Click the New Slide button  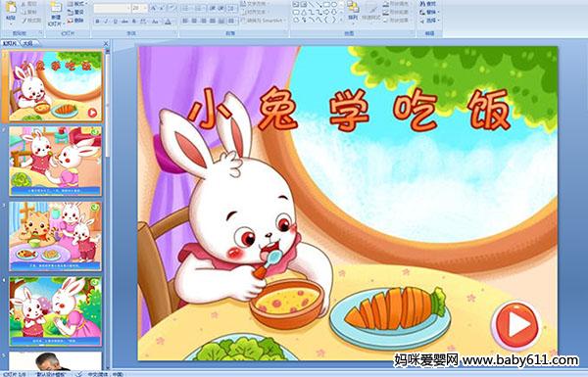[x=56, y=13]
